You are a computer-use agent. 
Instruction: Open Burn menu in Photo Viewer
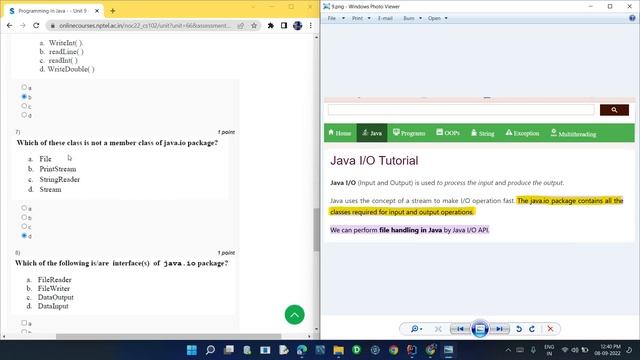[412, 18]
